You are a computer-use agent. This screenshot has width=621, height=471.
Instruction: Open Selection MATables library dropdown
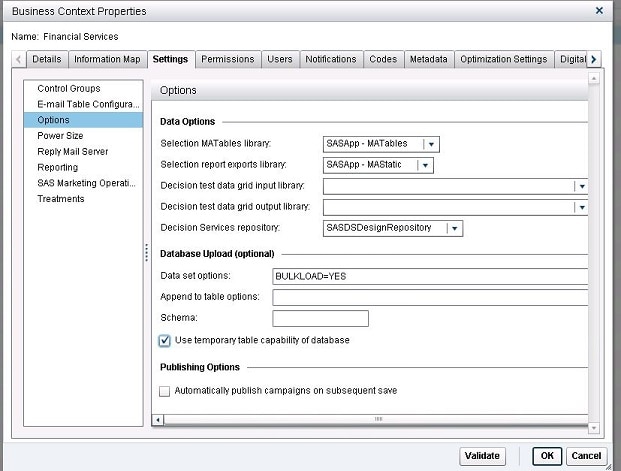pyautogui.click(x=429, y=144)
